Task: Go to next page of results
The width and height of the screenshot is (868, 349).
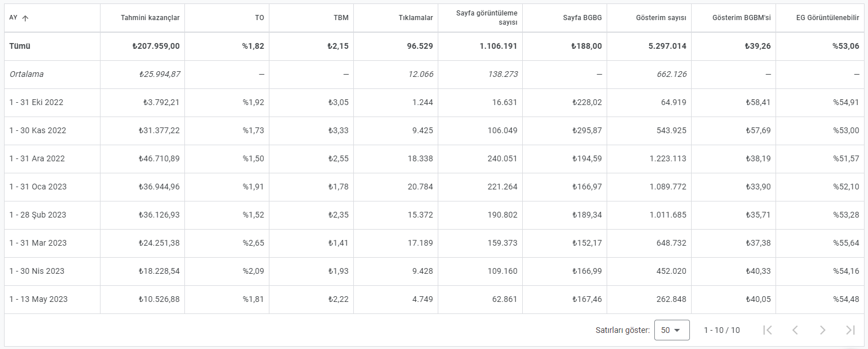Action: 823,330
